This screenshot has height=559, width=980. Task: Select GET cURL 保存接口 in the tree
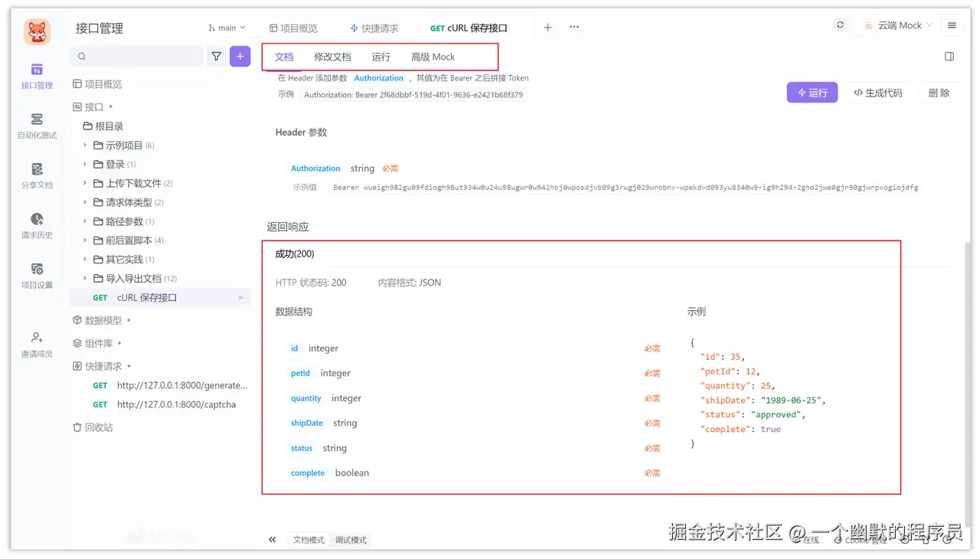pyautogui.click(x=159, y=297)
